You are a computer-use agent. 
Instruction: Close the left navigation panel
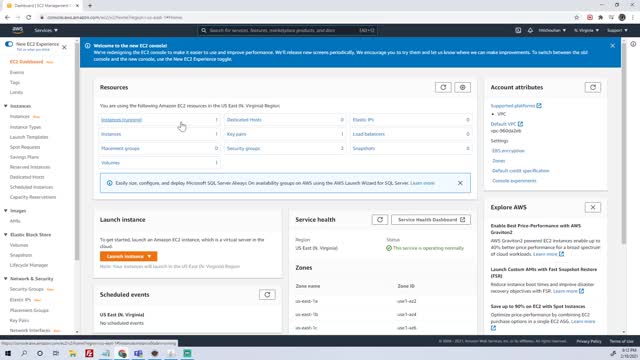(64, 47)
